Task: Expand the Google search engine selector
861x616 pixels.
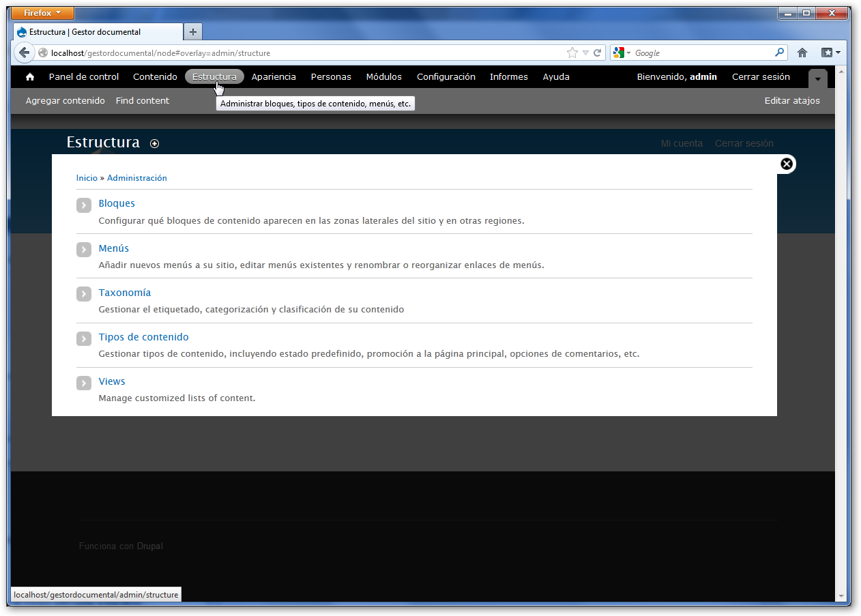Action: 622,53
